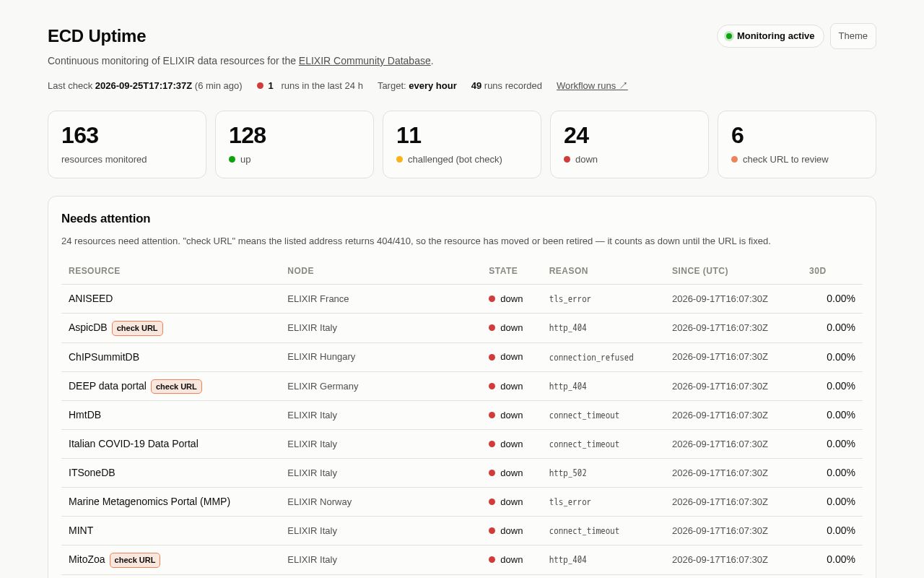Viewport: 924px width, 578px height.
Task: Click the ANISEED resource name
Action: click(x=91, y=298)
